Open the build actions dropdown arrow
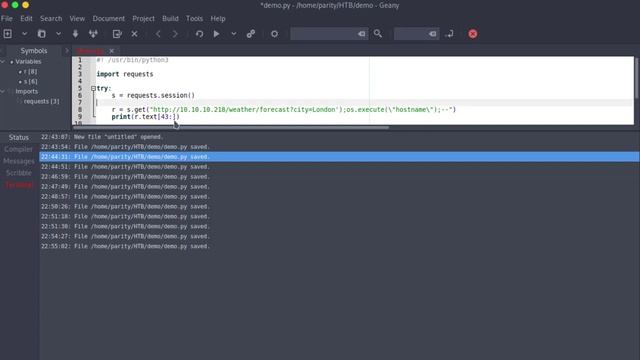This screenshot has width=640, height=360. click(233, 34)
